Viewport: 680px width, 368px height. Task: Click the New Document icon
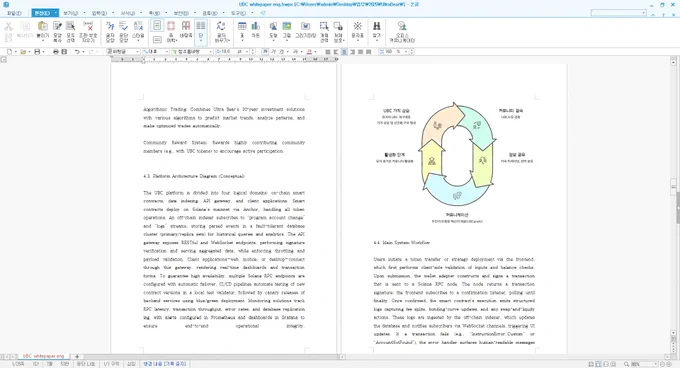pos(10,52)
